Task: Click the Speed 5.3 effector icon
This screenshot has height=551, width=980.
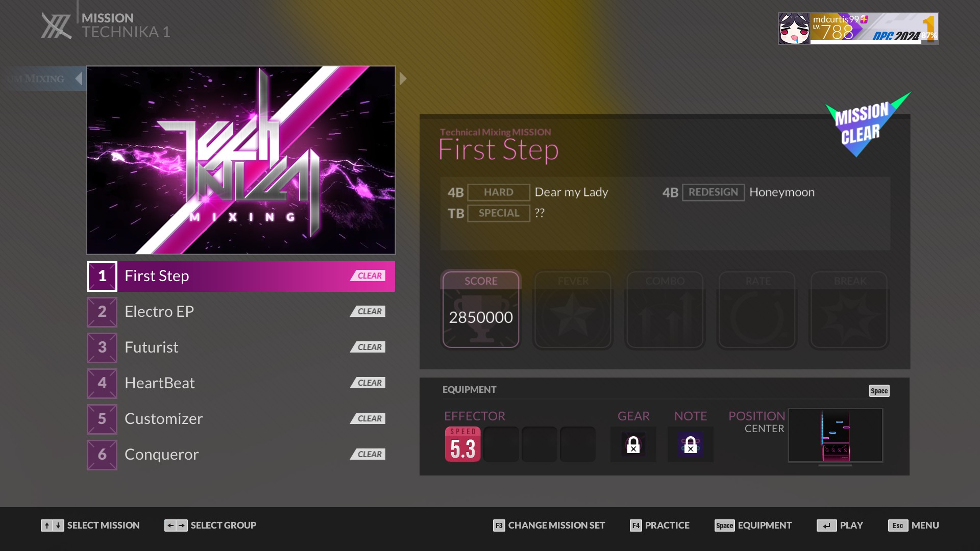Action: (x=462, y=444)
